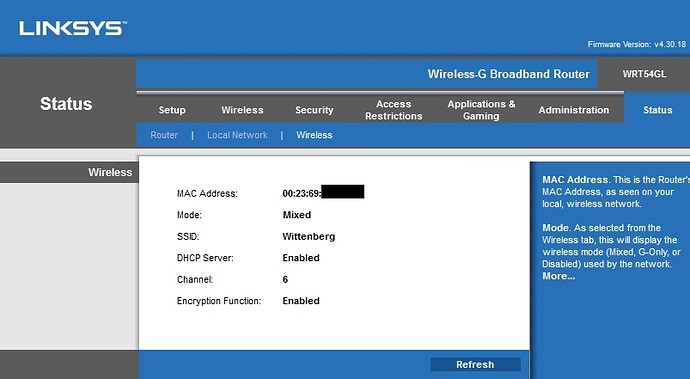
Task: Click the WRT54GL model label
Action: [644, 74]
